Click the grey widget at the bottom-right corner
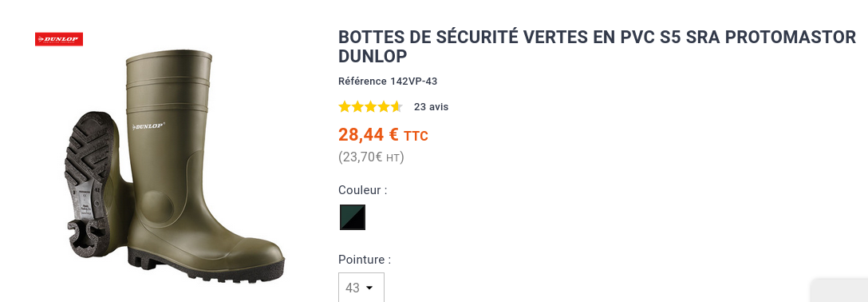The width and height of the screenshot is (868, 302). pos(840,290)
